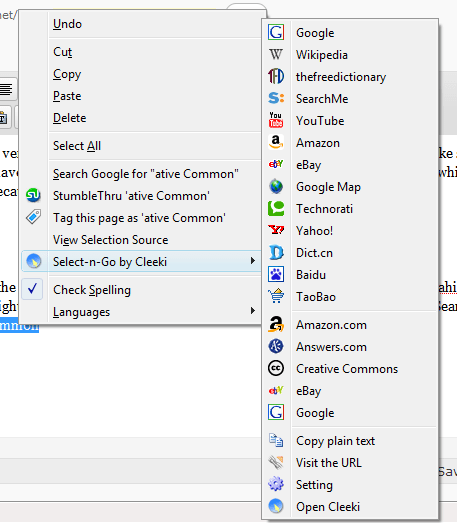This screenshot has height=523, width=457.
Task: Search with Amazon.com label
Action: (x=332, y=325)
